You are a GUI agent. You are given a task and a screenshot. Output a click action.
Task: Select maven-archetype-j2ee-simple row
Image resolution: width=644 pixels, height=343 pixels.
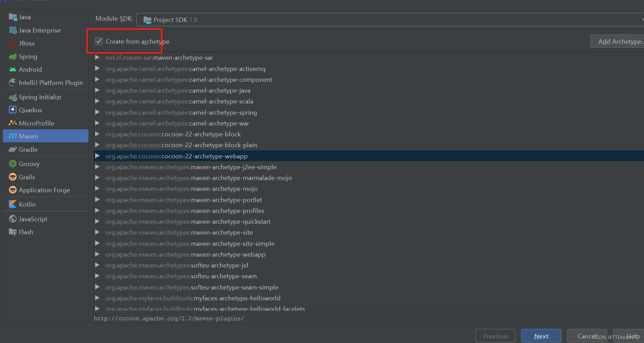(369, 167)
